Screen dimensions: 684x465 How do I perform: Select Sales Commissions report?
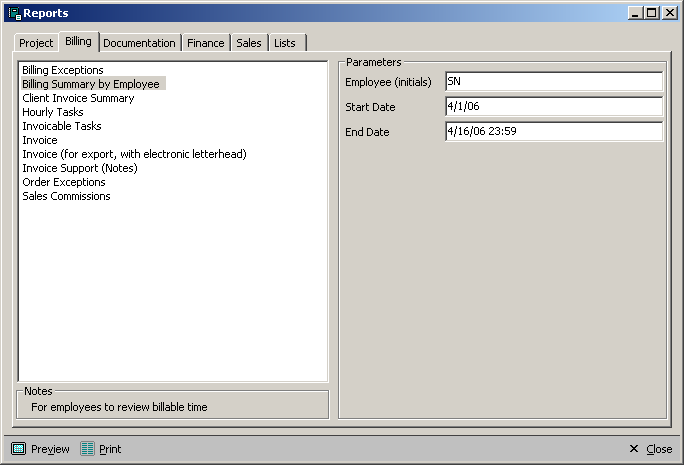[66, 196]
